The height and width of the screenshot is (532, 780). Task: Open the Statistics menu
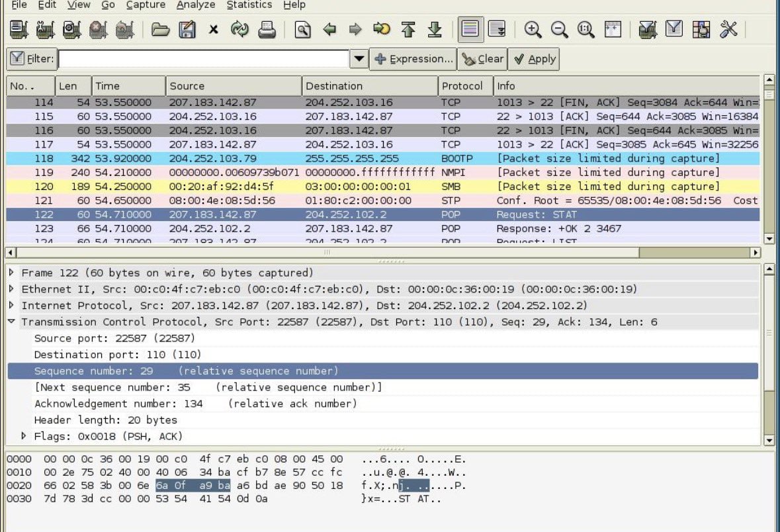(x=249, y=5)
